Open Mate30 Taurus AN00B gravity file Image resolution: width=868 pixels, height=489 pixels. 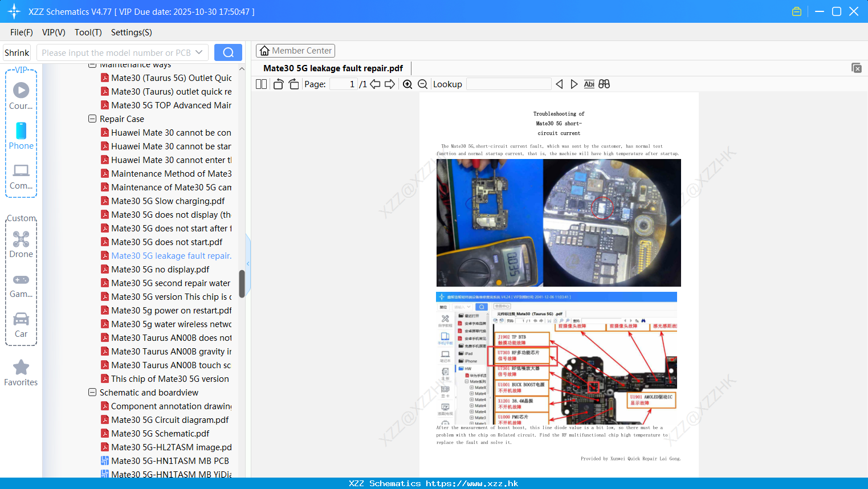click(166, 352)
